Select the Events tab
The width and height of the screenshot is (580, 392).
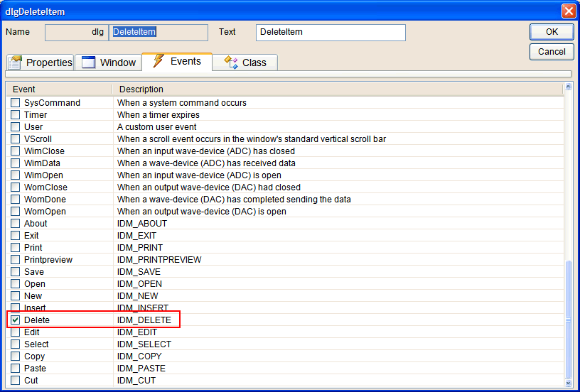(177, 61)
